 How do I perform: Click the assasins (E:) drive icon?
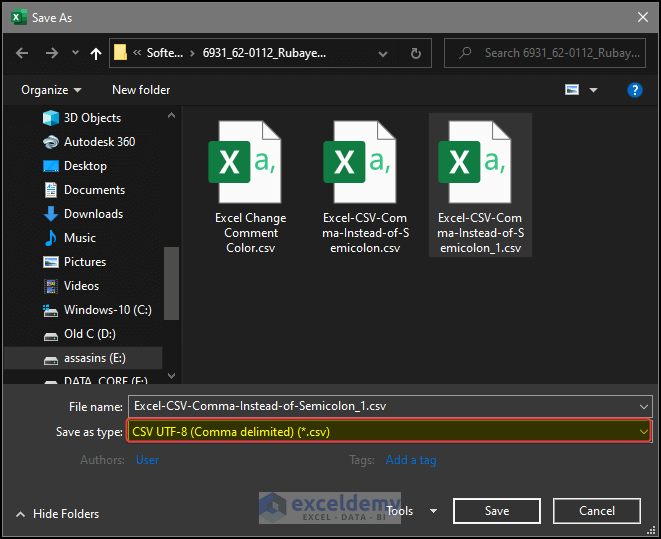coord(51,360)
